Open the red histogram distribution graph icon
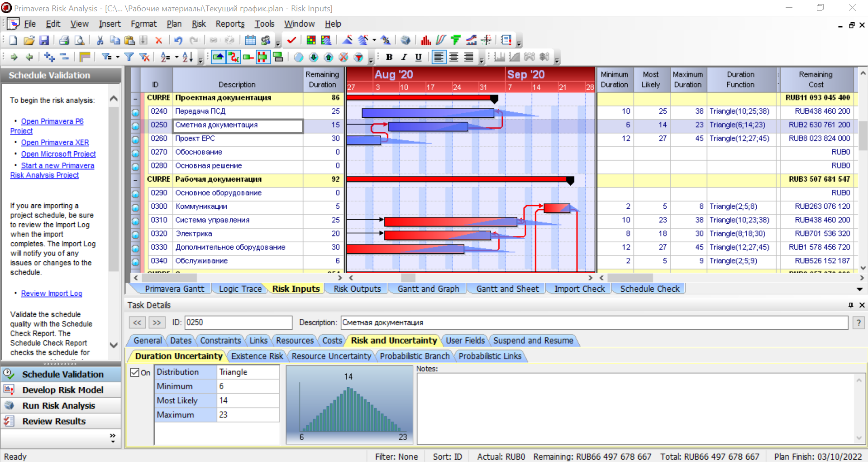This screenshot has height=462, width=868. click(425, 40)
